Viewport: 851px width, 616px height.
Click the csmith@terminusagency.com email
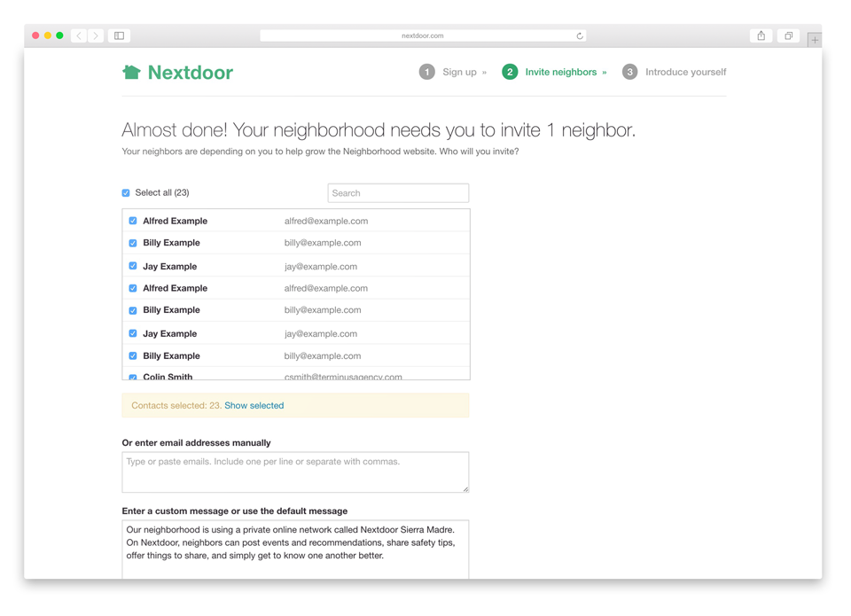343,377
